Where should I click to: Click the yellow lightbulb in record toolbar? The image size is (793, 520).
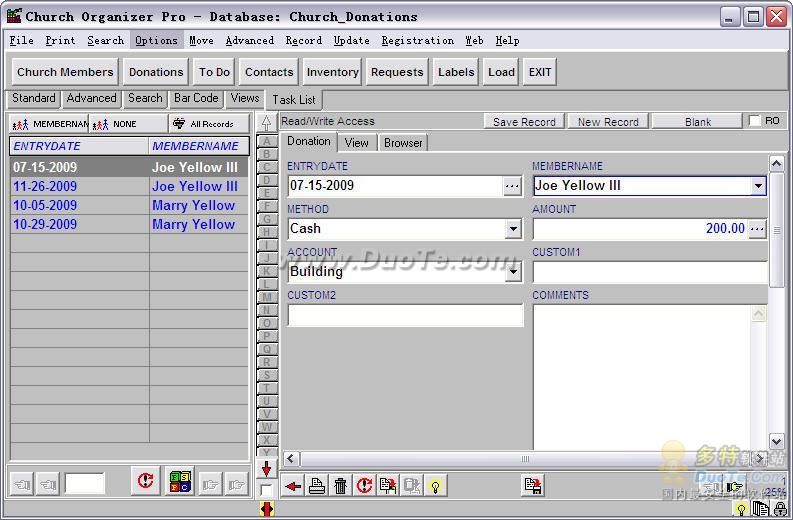[x=435, y=486]
